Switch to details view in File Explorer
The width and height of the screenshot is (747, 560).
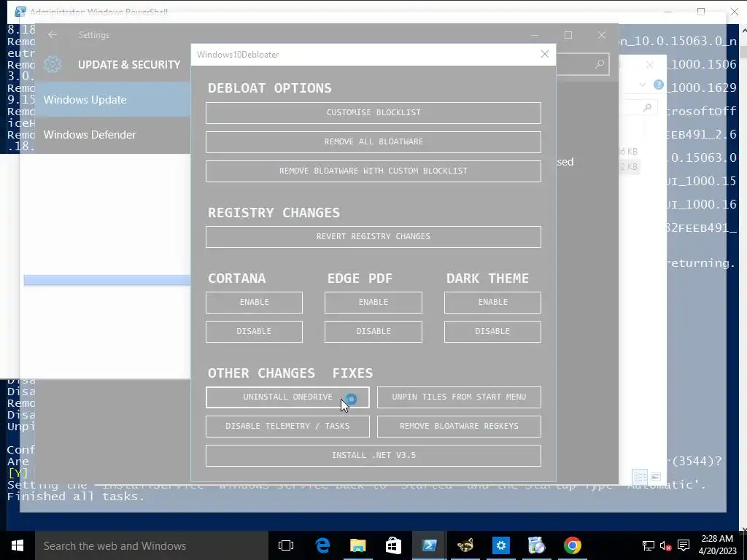pos(640,476)
